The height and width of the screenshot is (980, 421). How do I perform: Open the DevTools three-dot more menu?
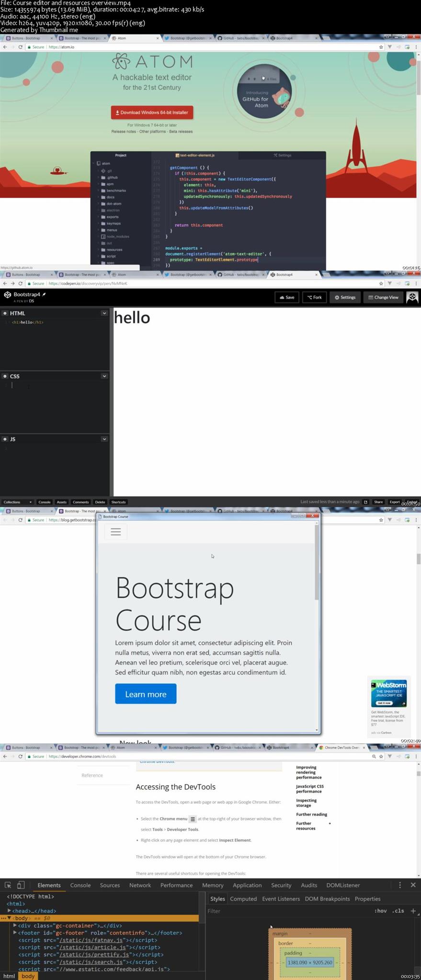click(400, 885)
